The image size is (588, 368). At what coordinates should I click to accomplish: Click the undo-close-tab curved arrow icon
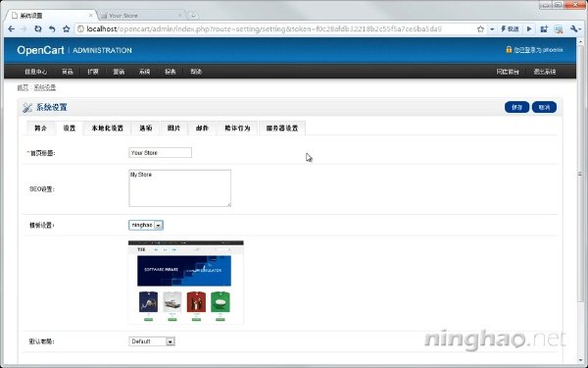[x=52, y=28]
